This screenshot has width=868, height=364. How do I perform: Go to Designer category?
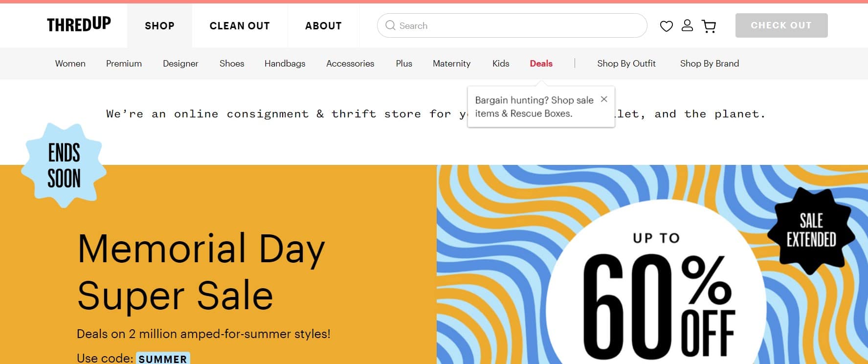pyautogui.click(x=180, y=64)
